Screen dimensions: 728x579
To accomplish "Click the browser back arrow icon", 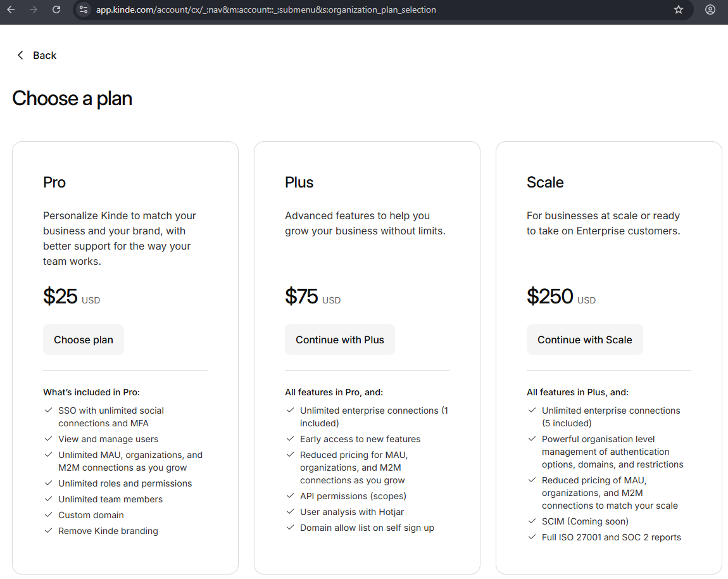I will pos(11,10).
